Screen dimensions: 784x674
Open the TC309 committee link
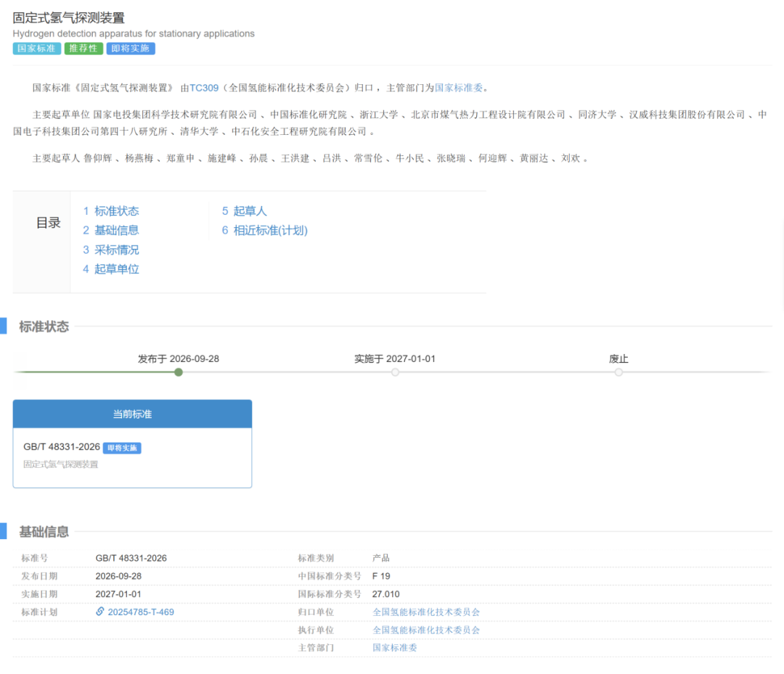[204, 88]
